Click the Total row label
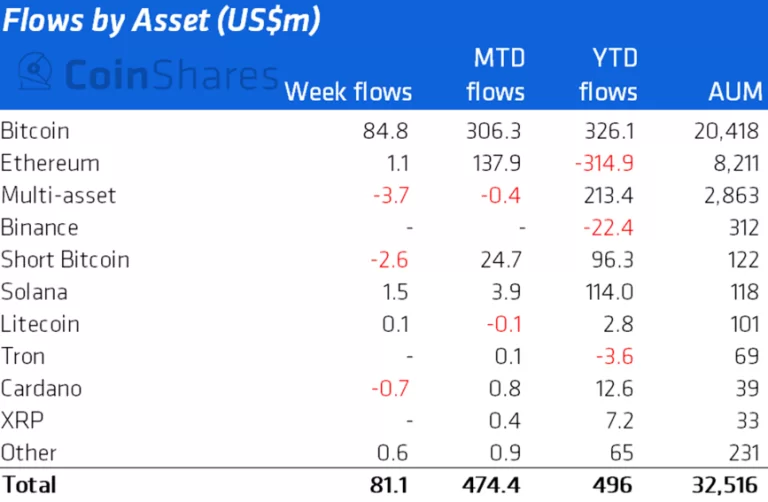The image size is (768, 502). point(29,485)
